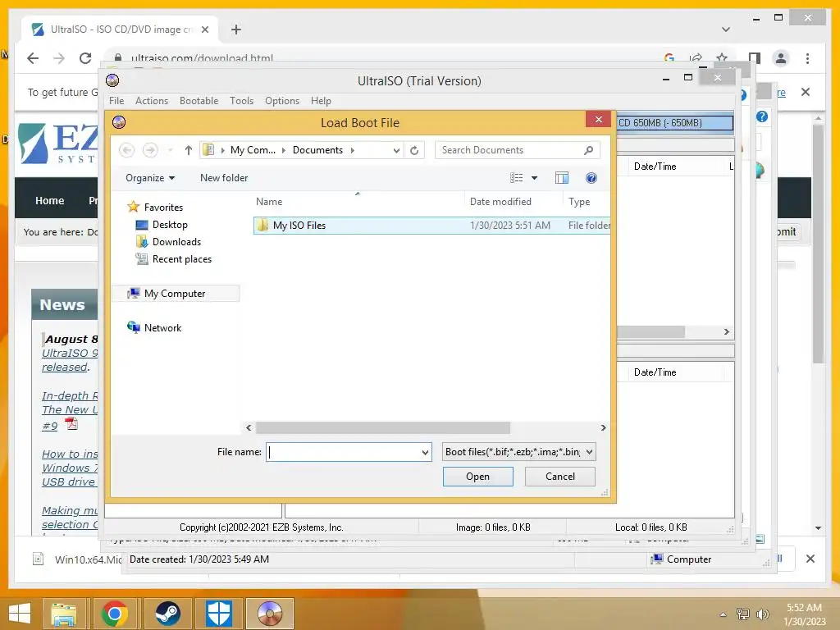Open a new Chrome tab
Image resolution: width=840 pixels, height=630 pixels.
click(x=236, y=30)
